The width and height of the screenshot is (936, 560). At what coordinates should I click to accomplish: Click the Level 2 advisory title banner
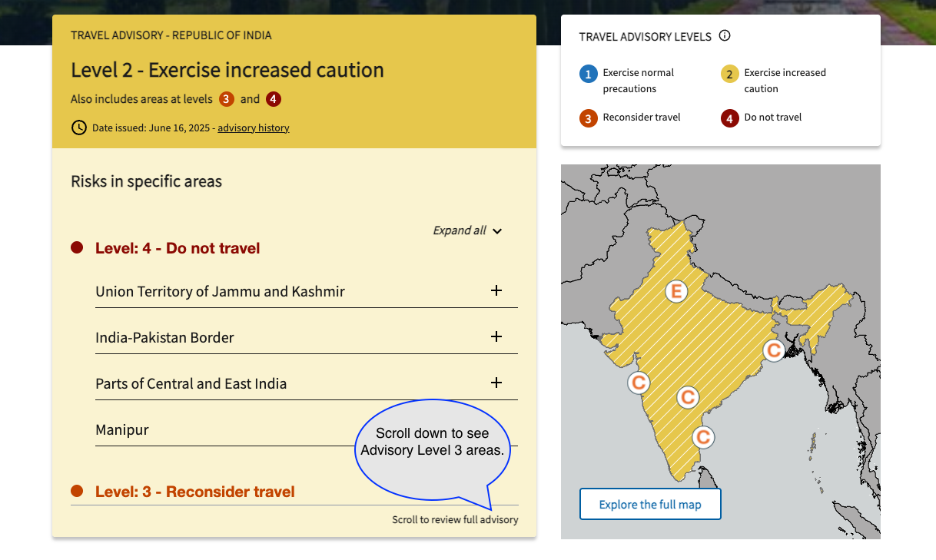(x=227, y=70)
